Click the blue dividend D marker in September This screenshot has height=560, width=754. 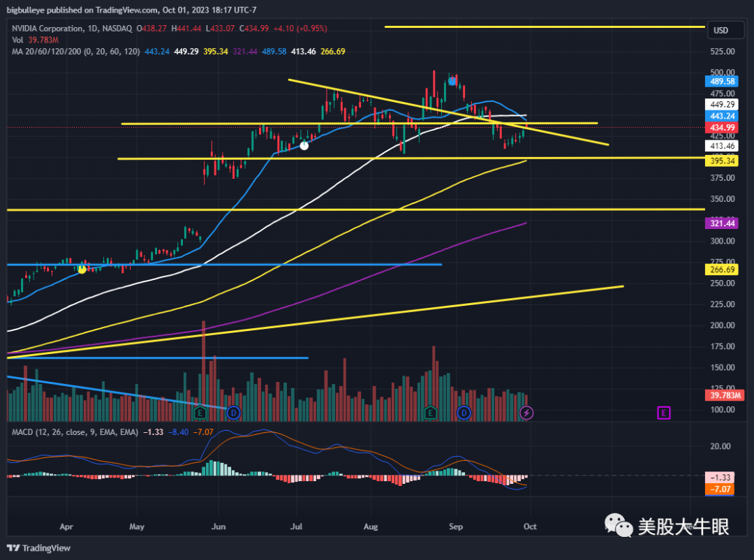pos(464,412)
